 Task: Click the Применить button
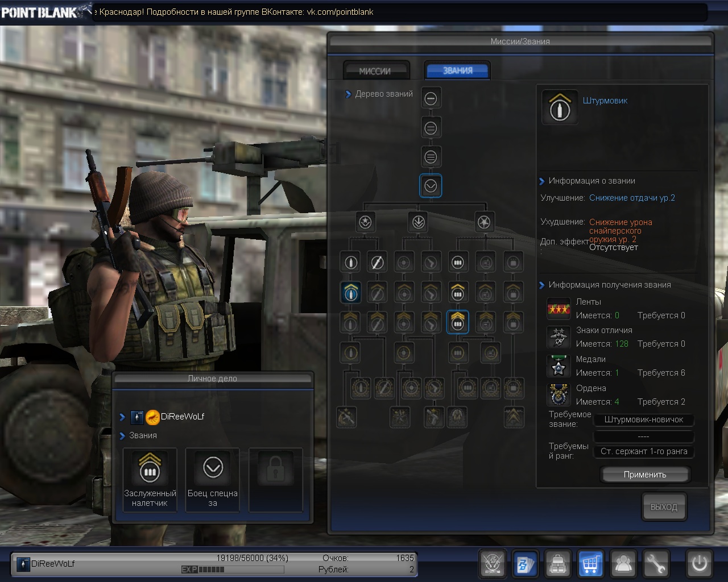pyautogui.click(x=645, y=475)
